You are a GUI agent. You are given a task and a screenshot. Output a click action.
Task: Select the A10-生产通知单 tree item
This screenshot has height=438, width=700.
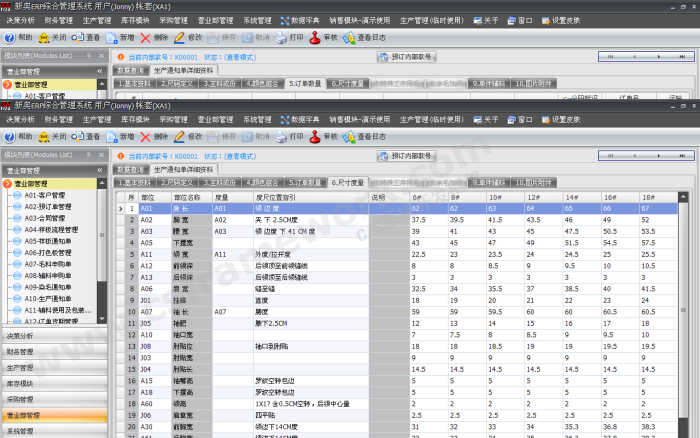[58, 298]
